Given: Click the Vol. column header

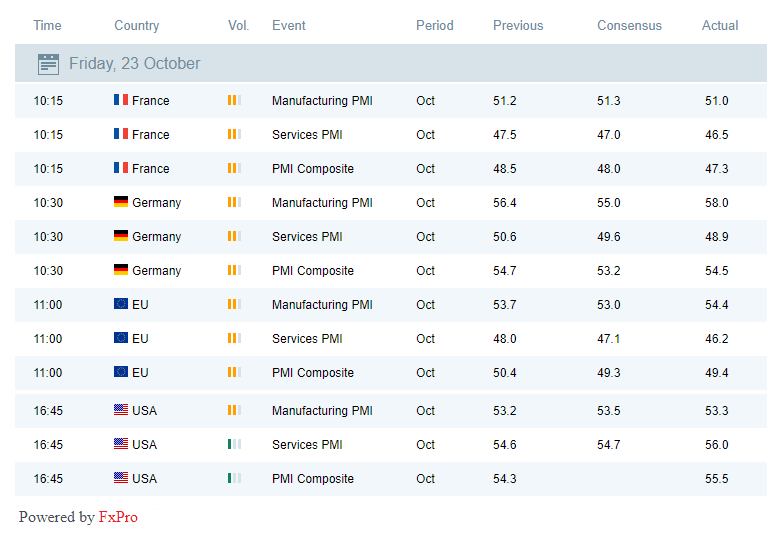Looking at the screenshot, I should click(x=238, y=25).
